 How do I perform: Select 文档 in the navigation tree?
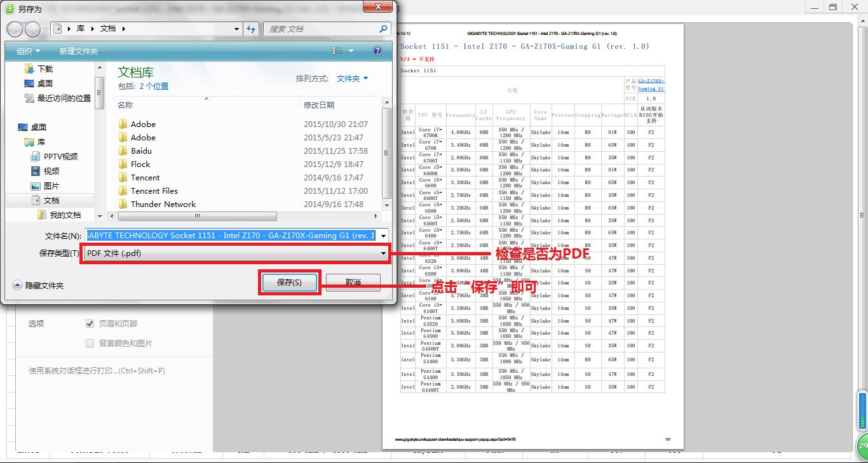[51, 200]
